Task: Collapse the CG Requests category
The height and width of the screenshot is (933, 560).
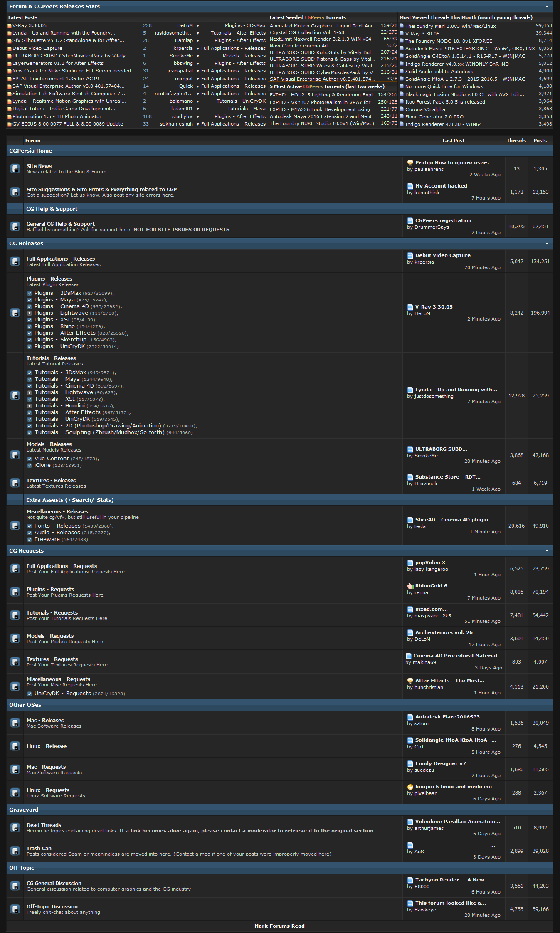Action: click(x=547, y=550)
